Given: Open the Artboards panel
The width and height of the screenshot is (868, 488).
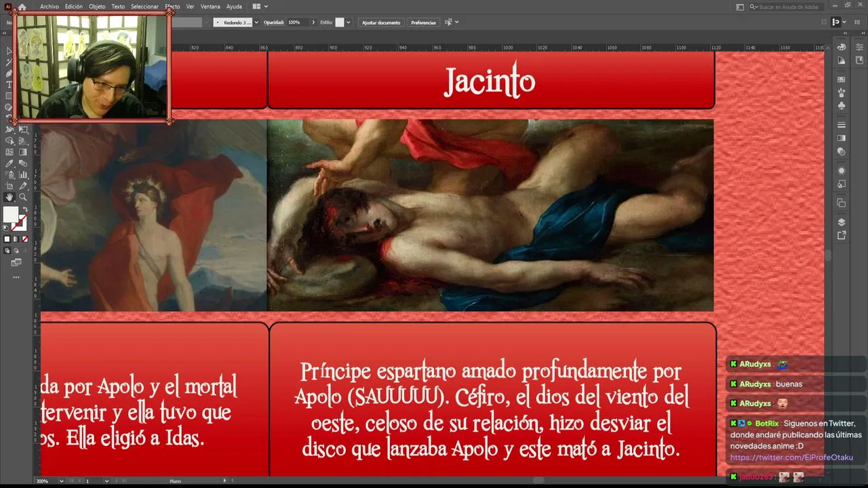Looking at the screenshot, I should 842,203.
